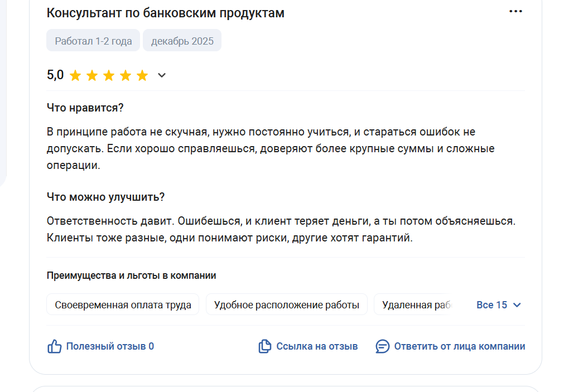Viewport: 583px width, 392px height.
Task: Click the fifth yellow rating star
Action: pos(143,75)
